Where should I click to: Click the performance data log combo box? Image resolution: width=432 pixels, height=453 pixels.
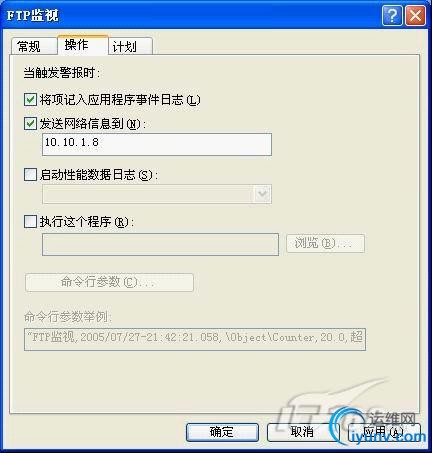click(157, 194)
